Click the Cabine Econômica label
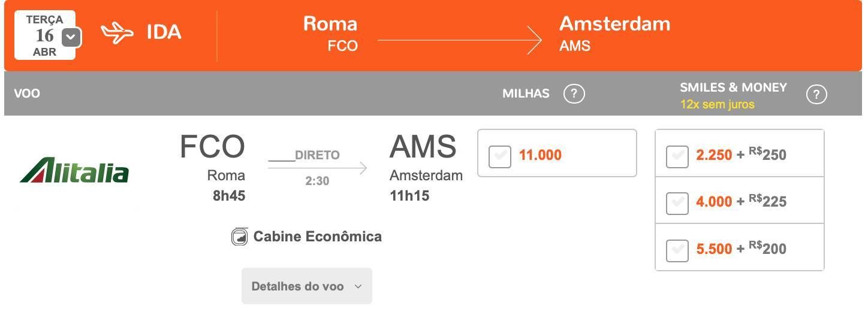Viewport: 868px width, 321px height. tap(318, 237)
